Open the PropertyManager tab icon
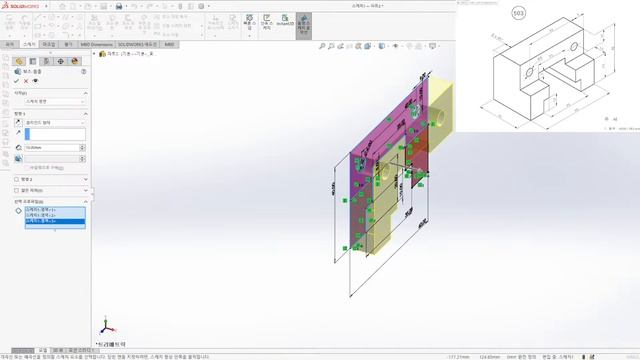Screen dimensions: 640x360 tap(33, 61)
